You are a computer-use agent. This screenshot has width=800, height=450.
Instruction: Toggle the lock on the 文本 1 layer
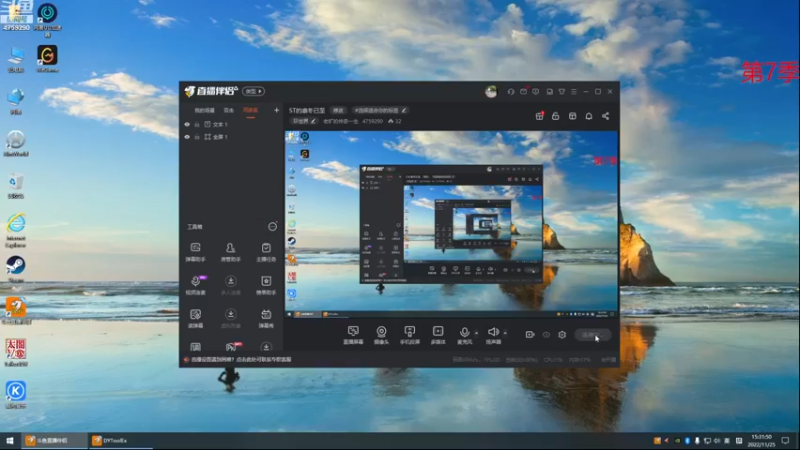pos(197,124)
